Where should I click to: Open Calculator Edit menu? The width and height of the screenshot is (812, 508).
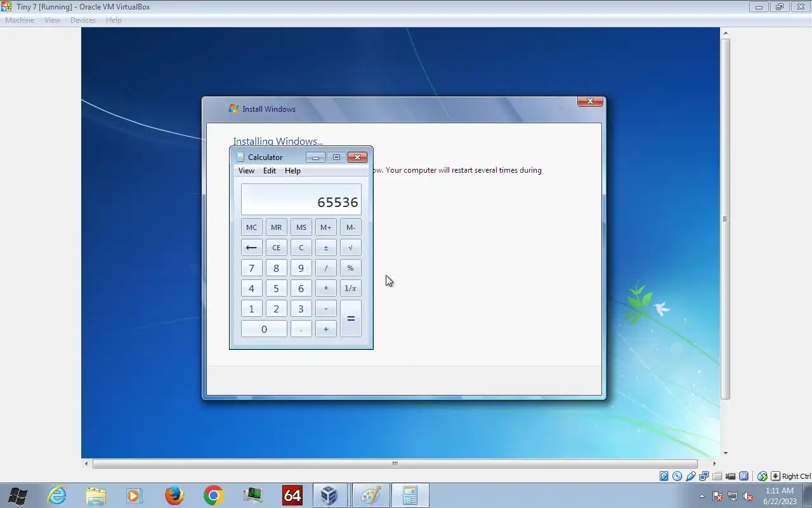tap(270, 171)
